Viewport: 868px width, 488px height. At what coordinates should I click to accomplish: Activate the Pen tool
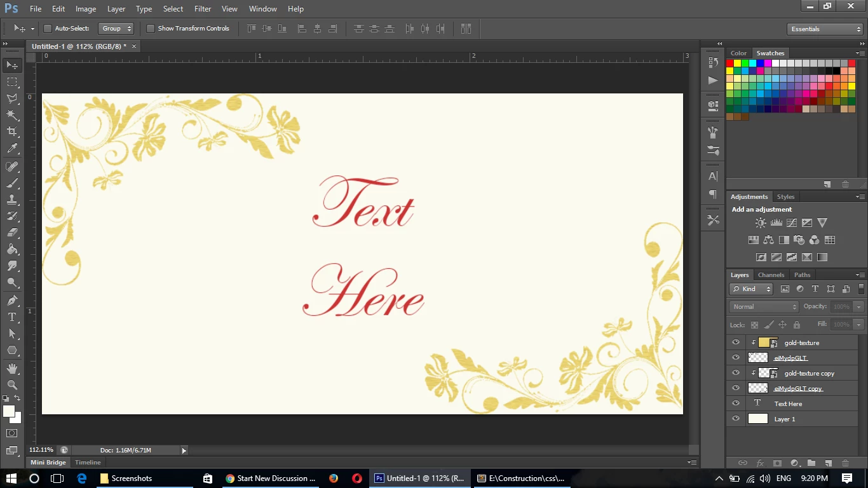12,301
